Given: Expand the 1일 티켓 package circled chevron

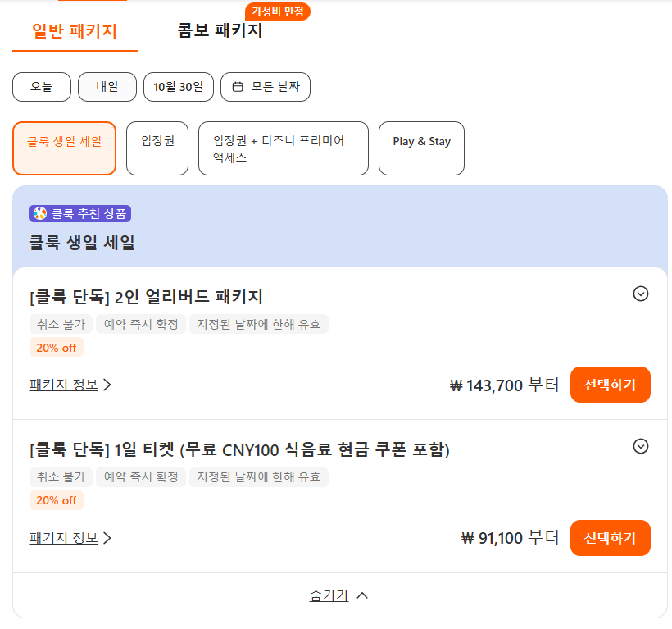Looking at the screenshot, I should 640,446.
